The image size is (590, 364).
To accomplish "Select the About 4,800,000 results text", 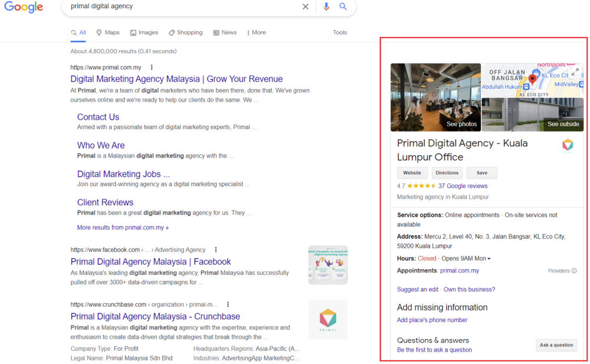I will 123,51.
